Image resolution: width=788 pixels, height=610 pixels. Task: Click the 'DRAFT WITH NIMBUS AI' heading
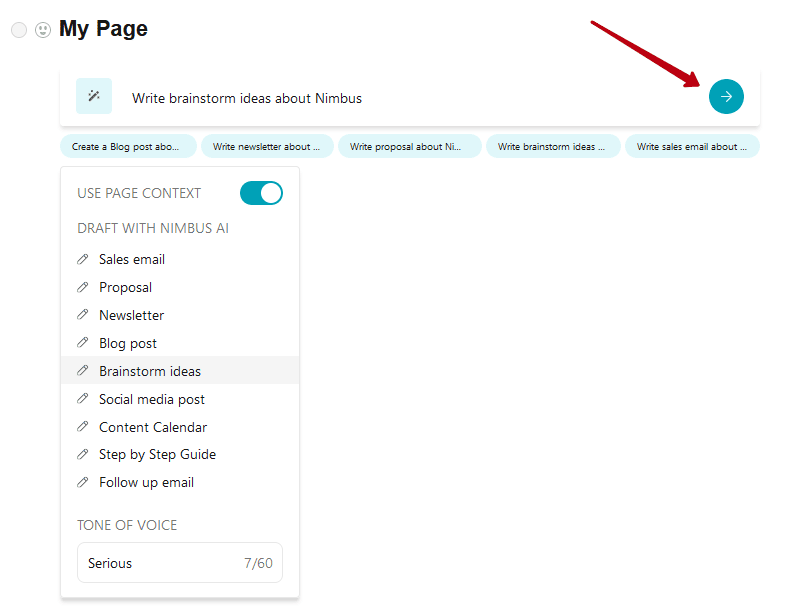click(153, 228)
